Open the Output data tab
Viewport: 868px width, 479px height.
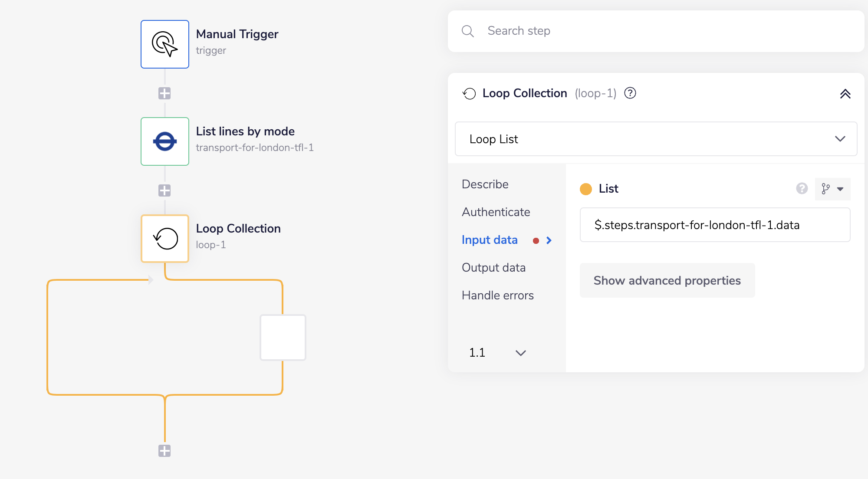coord(493,268)
